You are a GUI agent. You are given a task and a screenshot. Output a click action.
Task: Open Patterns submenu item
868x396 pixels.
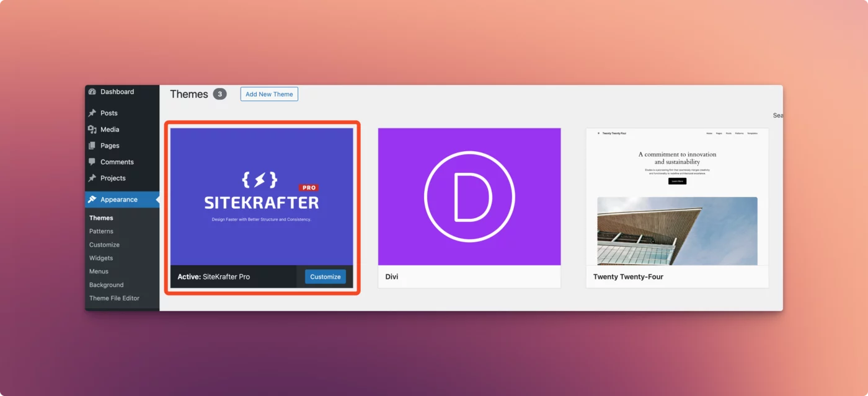[101, 231]
